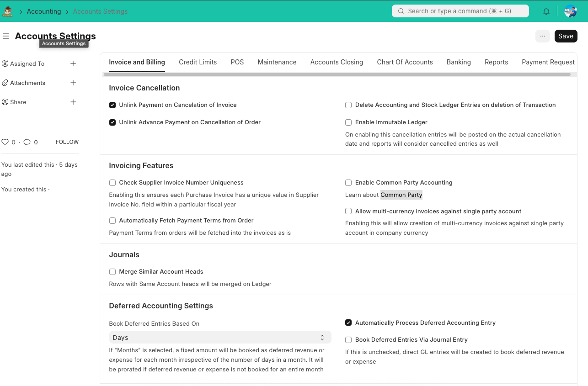Screen dimensions: 588x386
Task: Uncheck Unlink Payment on Cancelation of Invoice
Action: (x=112, y=105)
